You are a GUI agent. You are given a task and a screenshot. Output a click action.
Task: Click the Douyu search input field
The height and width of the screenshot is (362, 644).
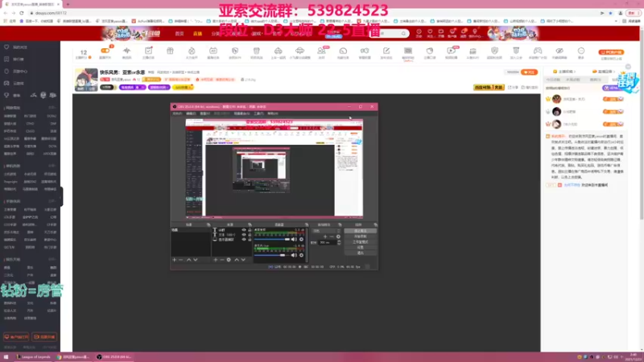(388, 33)
